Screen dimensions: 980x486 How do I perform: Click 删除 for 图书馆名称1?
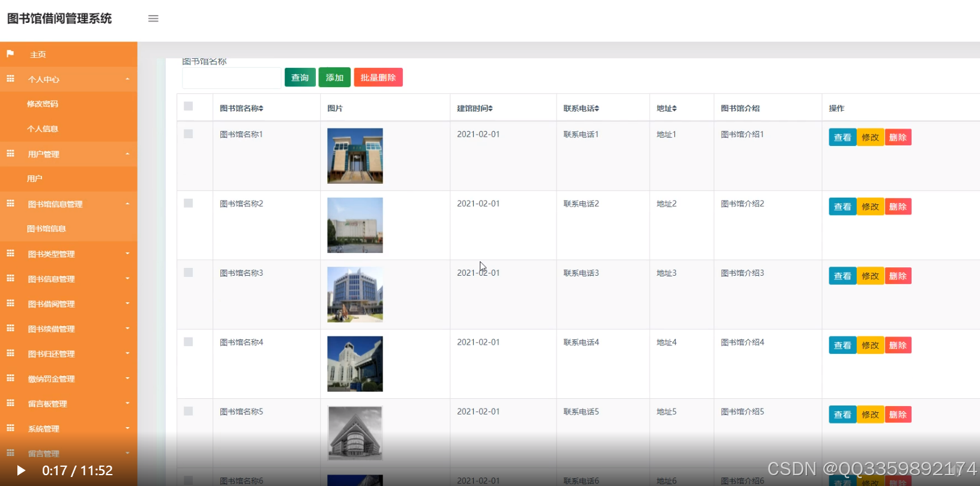click(x=898, y=138)
